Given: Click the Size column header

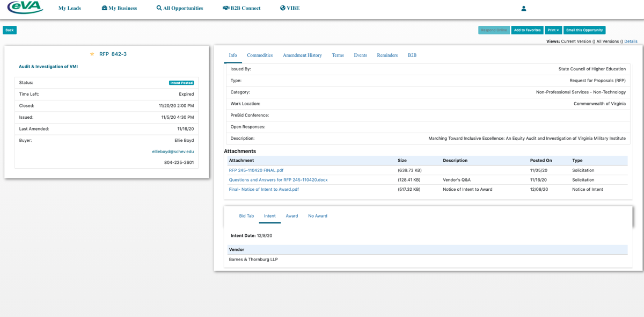Looking at the screenshot, I should 402,161.
